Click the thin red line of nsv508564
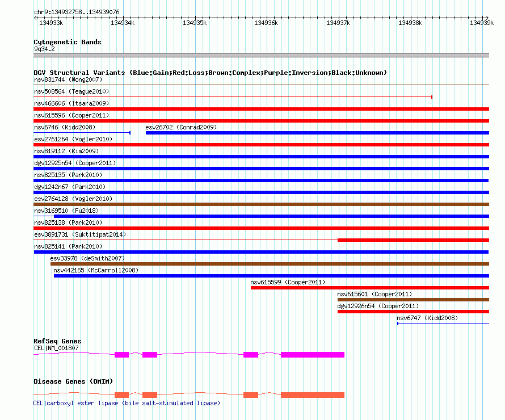This screenshot has width=505, height=420. tap(233, 96)
